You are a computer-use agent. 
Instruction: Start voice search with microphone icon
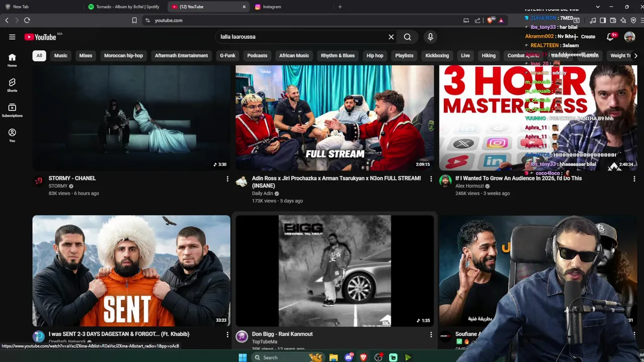pyautogui.click(x=430, y=37)
